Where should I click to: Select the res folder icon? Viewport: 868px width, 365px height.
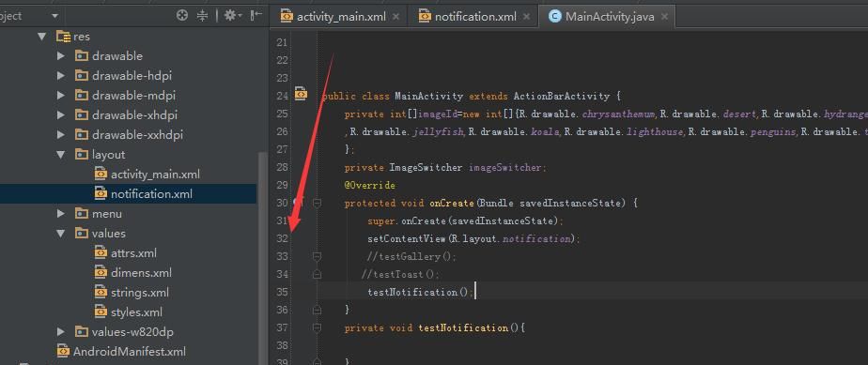point(63,37)
